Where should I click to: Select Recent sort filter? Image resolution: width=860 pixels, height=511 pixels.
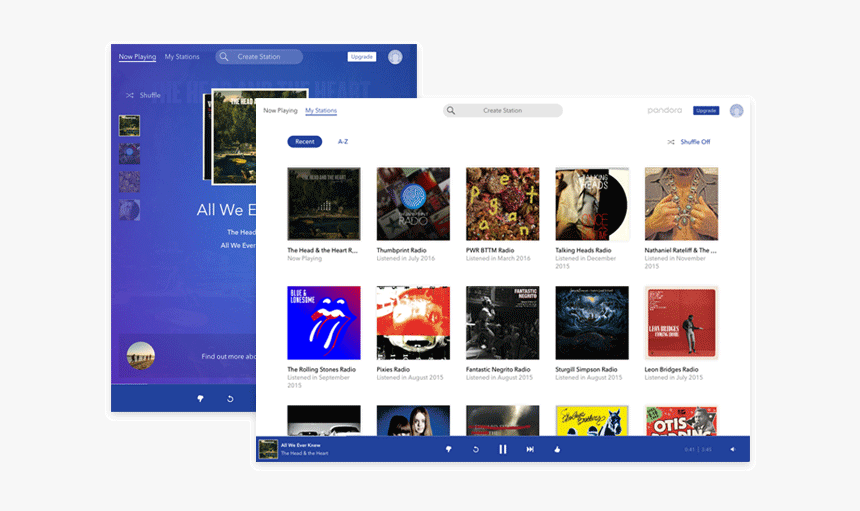(304, 141)
